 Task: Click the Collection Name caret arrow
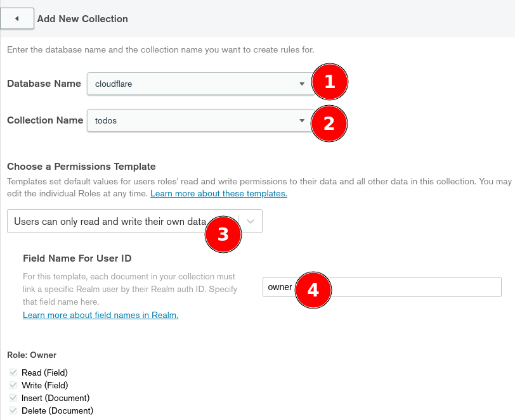tap(302, 121)
